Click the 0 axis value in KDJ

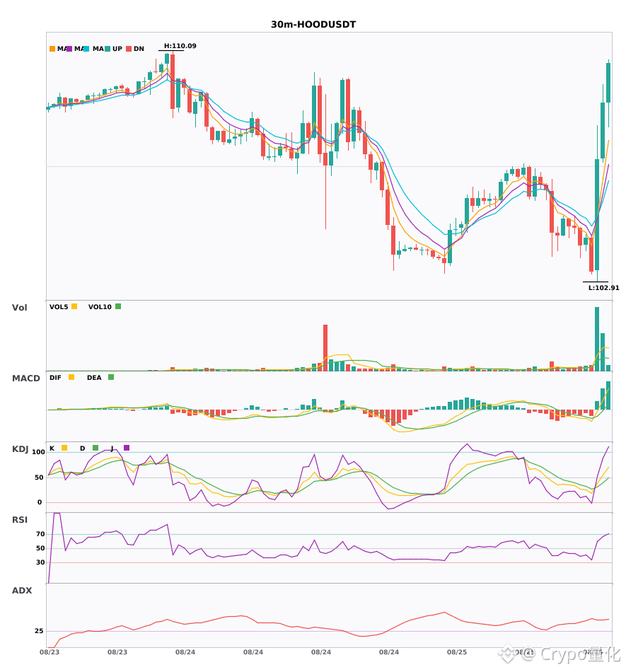click(40, 502)
